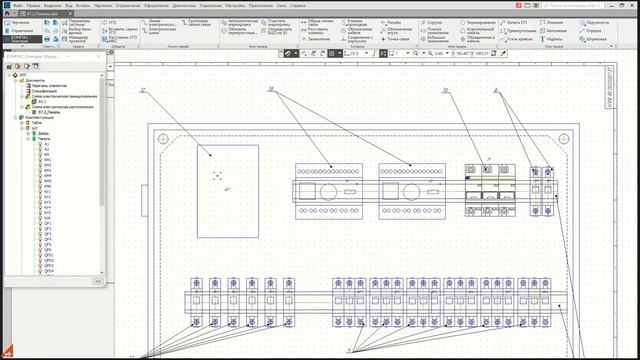Expand the Дверь tree node
640x360 pixels.
click(28, 133)
